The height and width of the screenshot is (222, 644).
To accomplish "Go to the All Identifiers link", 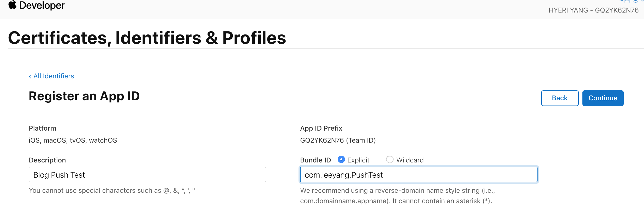I will point(53,76).
